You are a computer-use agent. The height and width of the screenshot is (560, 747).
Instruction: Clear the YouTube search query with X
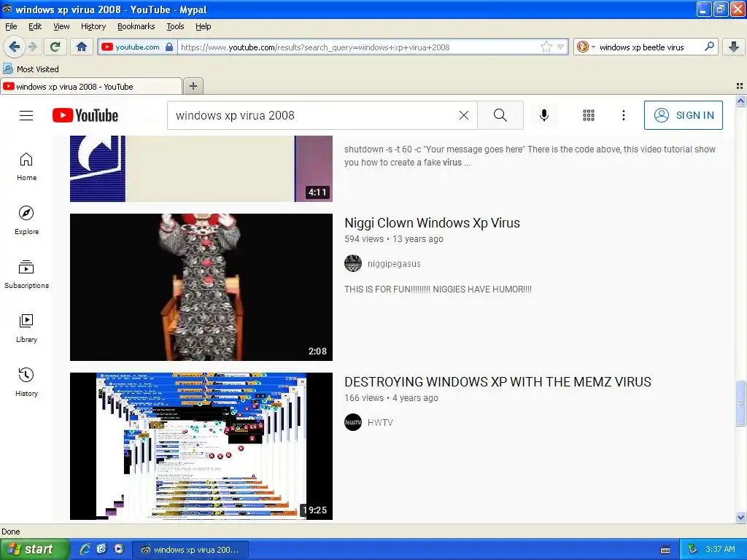tap(463, 115)
